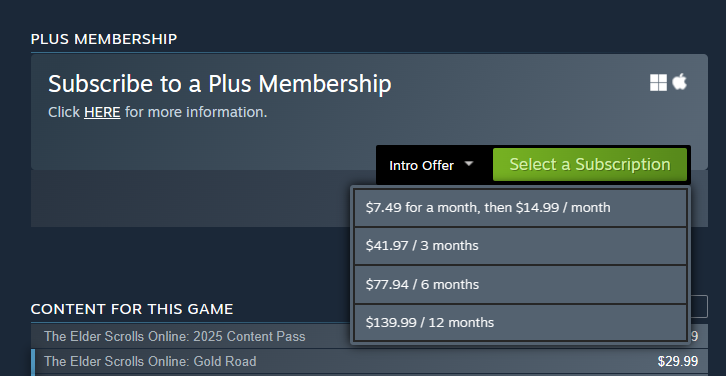Pick the $77.94 / 6 months plan
Image resolution: width=726 pixels, height=376 pixels.
(520, 284)
